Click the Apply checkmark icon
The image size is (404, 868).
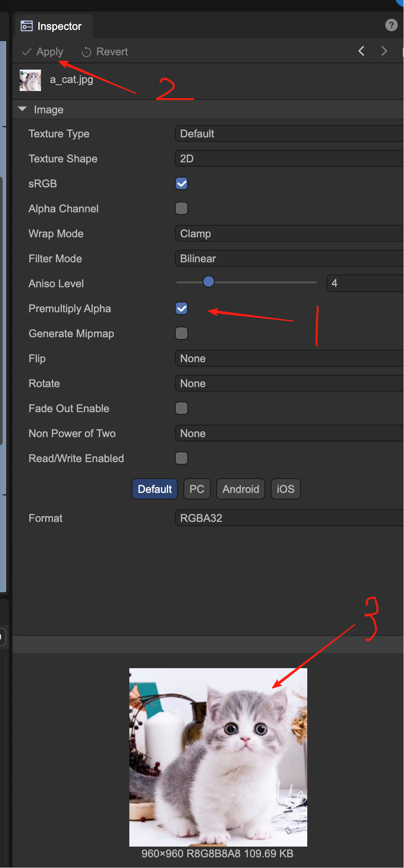27,52
